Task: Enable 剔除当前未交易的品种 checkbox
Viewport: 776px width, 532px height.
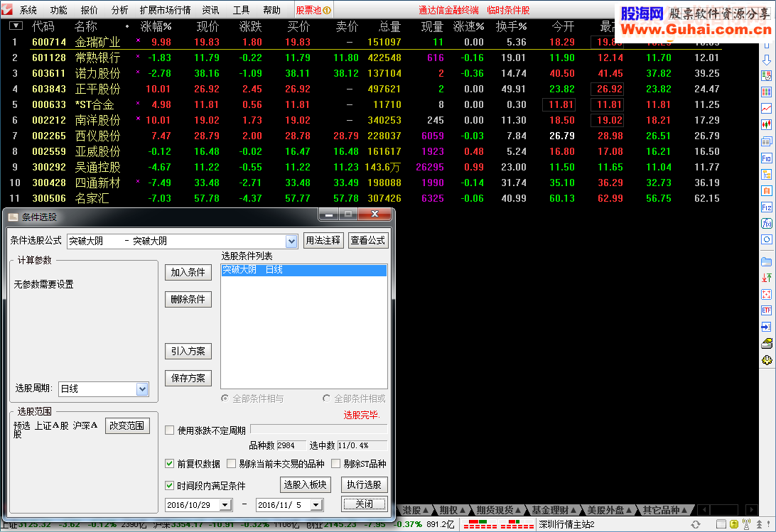Action: 231,464
